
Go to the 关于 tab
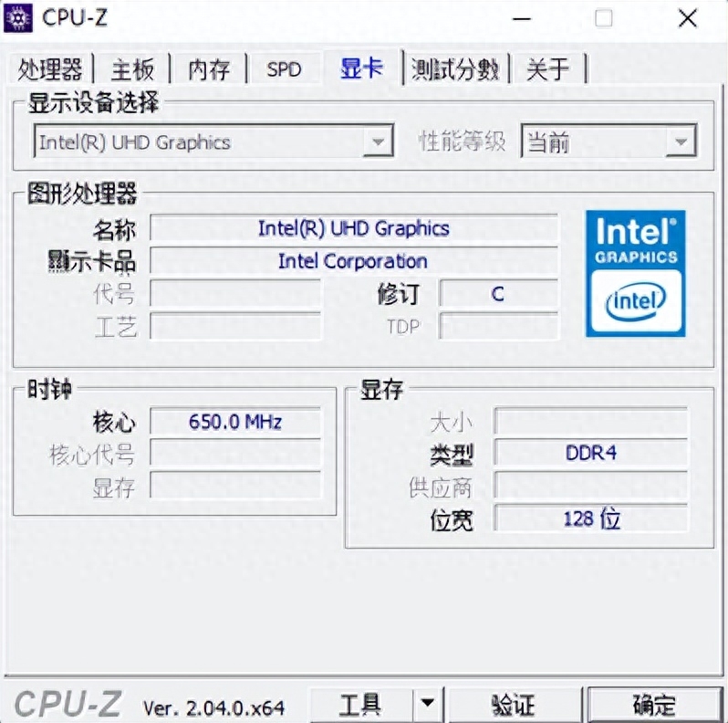[548, 69]
